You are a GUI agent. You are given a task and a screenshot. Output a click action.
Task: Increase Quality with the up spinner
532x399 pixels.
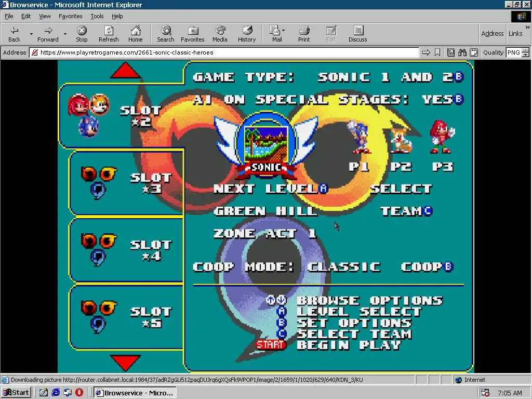(x=526, y=50)
